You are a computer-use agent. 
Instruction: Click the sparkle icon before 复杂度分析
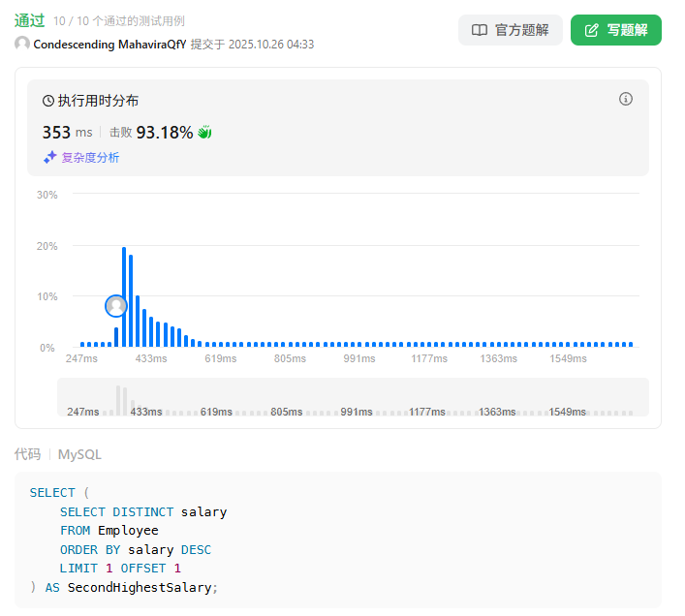pyautogui.click(x=49, y=157)
